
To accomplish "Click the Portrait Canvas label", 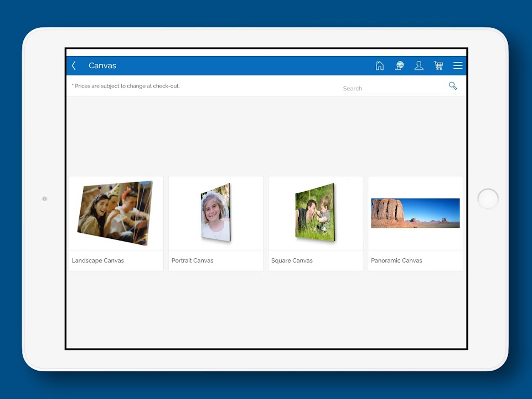I will pos(192,260).
